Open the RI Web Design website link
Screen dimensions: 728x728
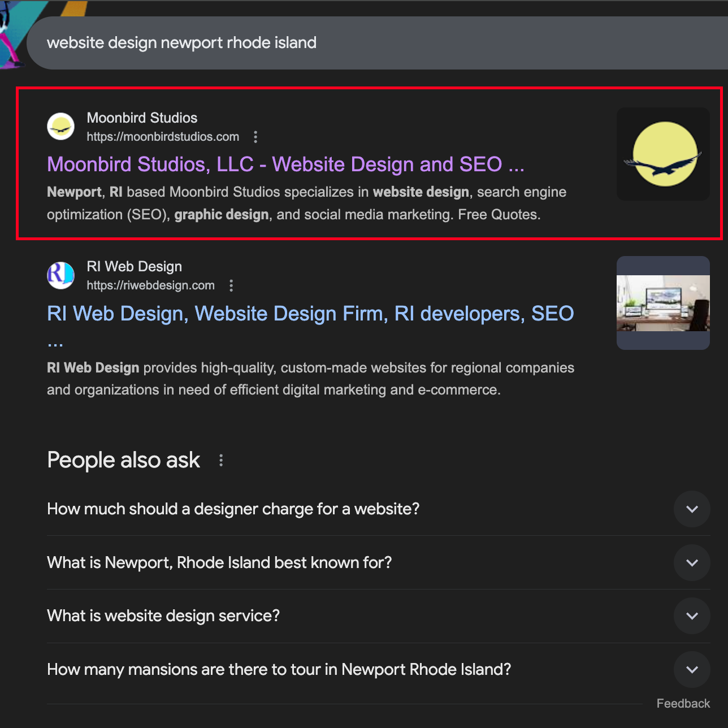[310, 313]
